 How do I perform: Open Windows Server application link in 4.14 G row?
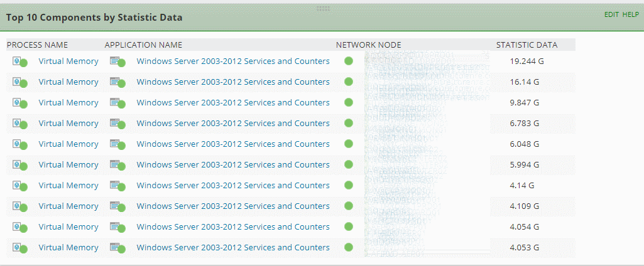(233, 186)
